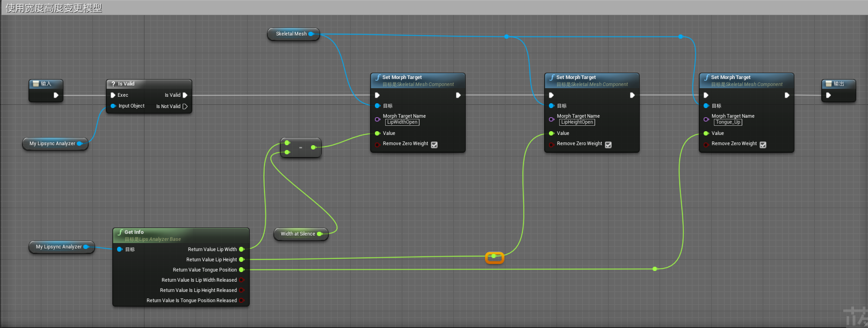The width and height of the screenshot is (868, 328).
Task: Edit the LipWidthOpen morph target name field
Action: pos(402,122)
